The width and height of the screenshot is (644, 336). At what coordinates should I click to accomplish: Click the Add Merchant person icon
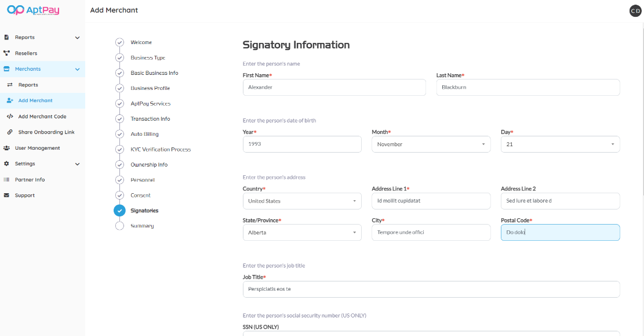(10, 100)
